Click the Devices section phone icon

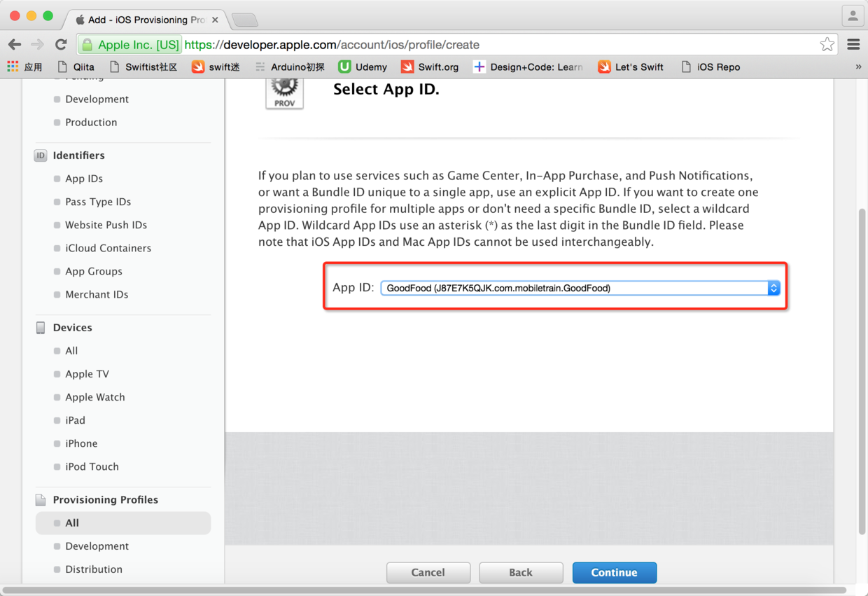tap(41, 328)
